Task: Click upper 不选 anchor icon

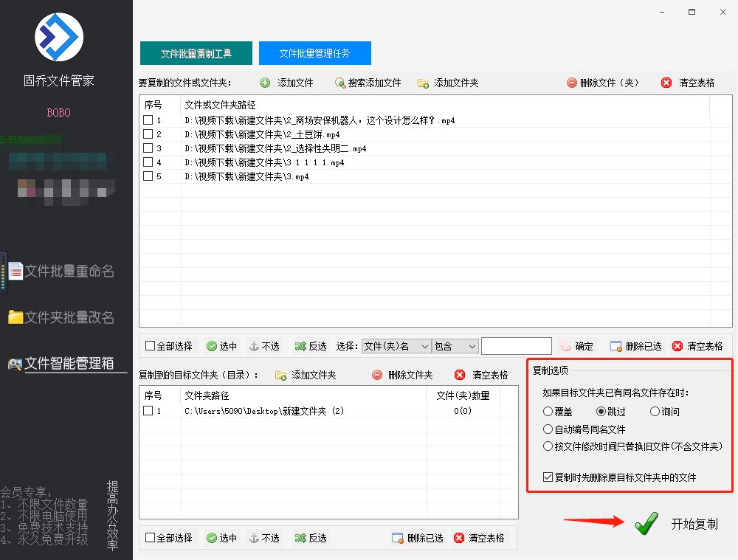Action: (x=254, y=346)
